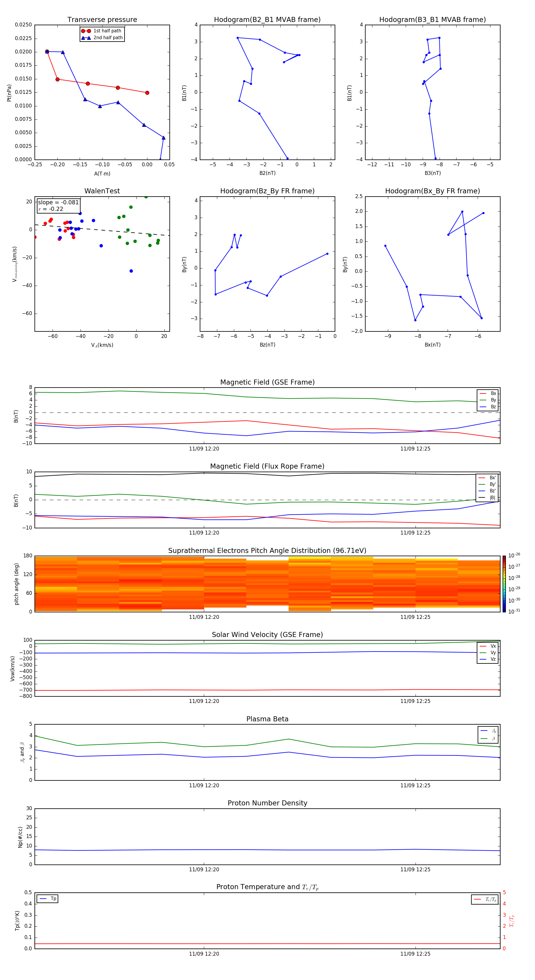This screenshot has width=535, height=980.
Task: Click 'Magnetic Field (GSE Frame)' title
Action: [267, 382]
